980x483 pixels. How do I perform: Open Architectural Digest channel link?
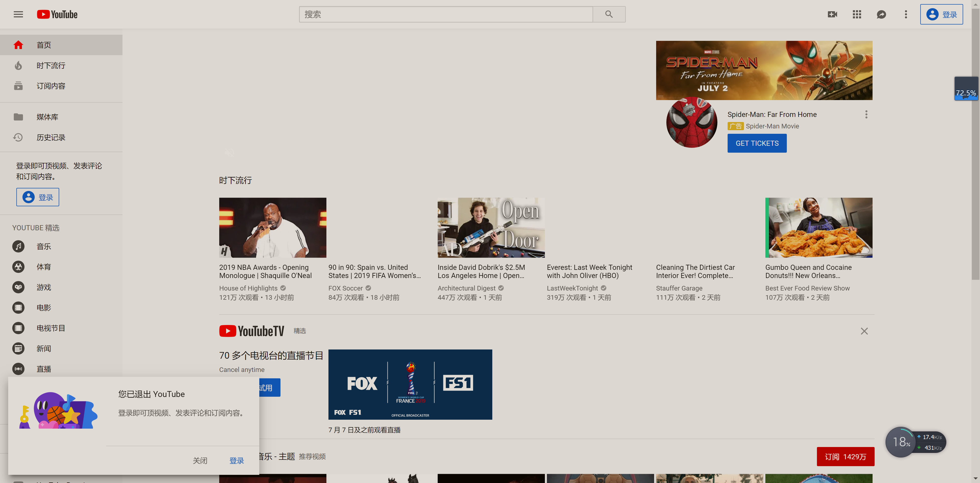click(467, 288)
